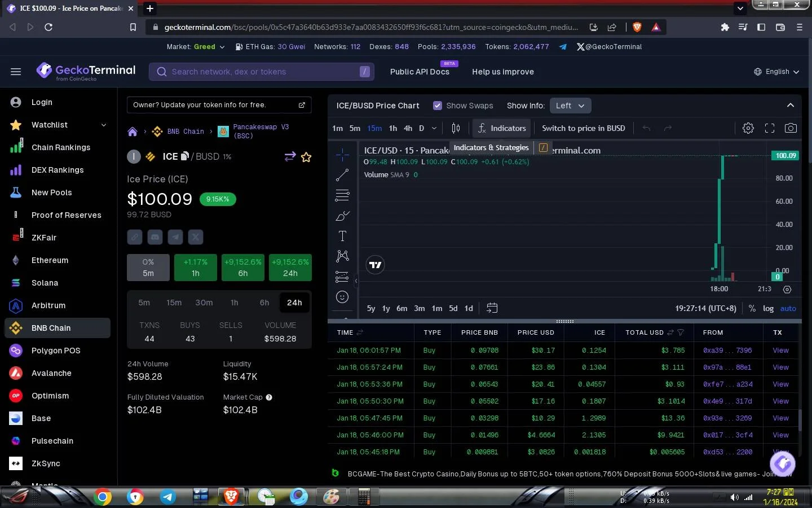Viewport: 812px width, 508px height.
Task: Expand more chart interval options
Action: pyautogui.click(x=434, y=128)
